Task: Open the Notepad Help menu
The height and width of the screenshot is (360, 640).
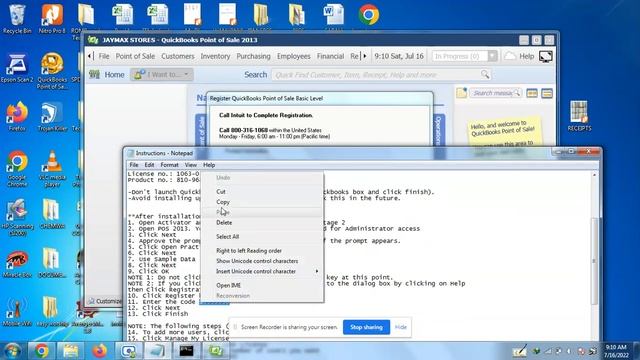Action: pos(209,165)
